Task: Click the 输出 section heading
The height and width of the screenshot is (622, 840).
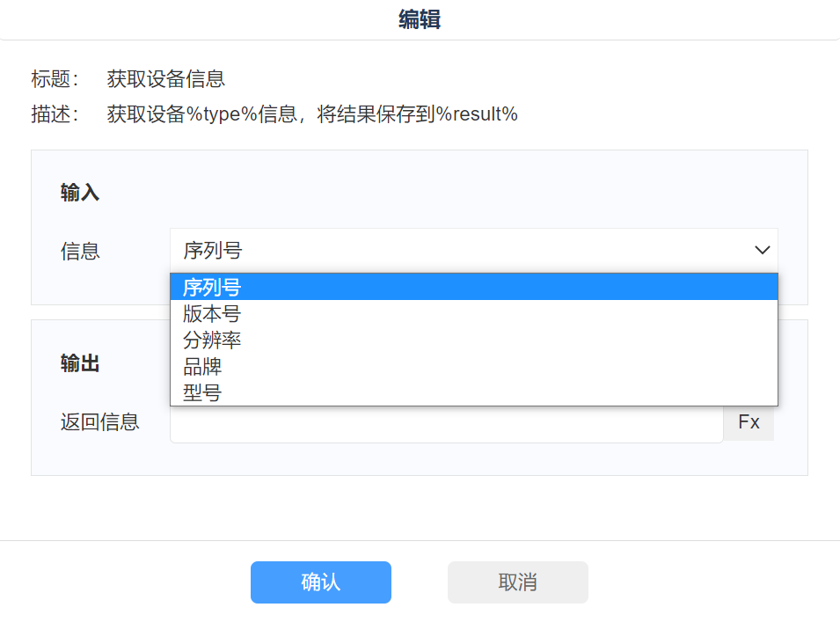Action: pyautogui.click(x=80, y=364)
